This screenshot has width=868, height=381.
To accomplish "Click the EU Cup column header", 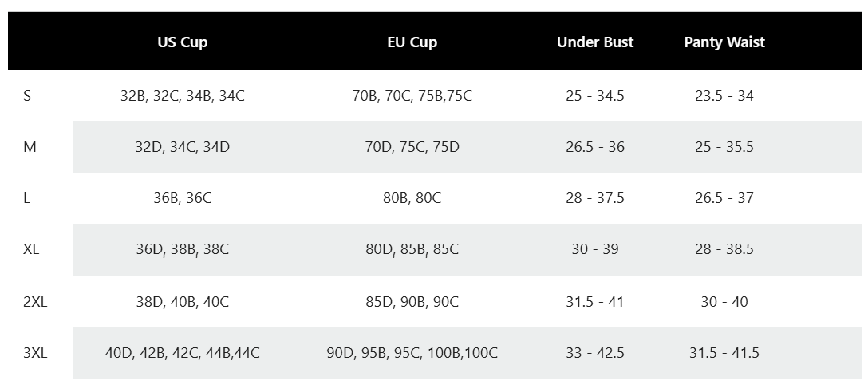I will pyautogui.click(x=412, y=42).
